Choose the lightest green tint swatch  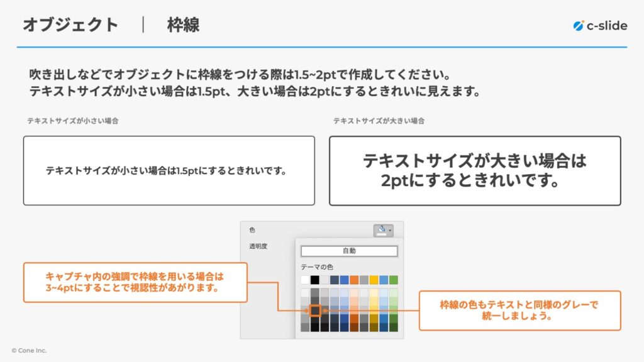pyautogui.click(x=394, y=293)
